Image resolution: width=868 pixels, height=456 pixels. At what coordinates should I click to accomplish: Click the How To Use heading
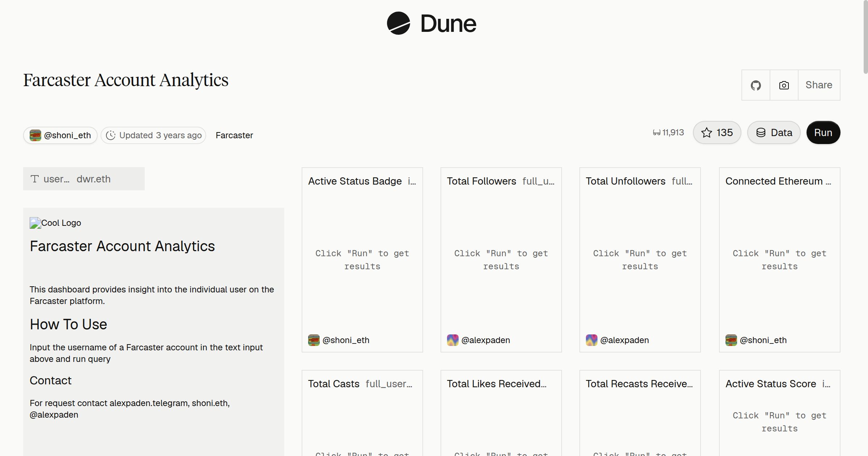pyautogui.click(x=68, y=324)
